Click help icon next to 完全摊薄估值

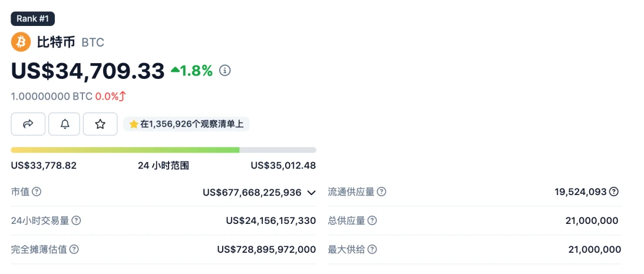[74, 249]
